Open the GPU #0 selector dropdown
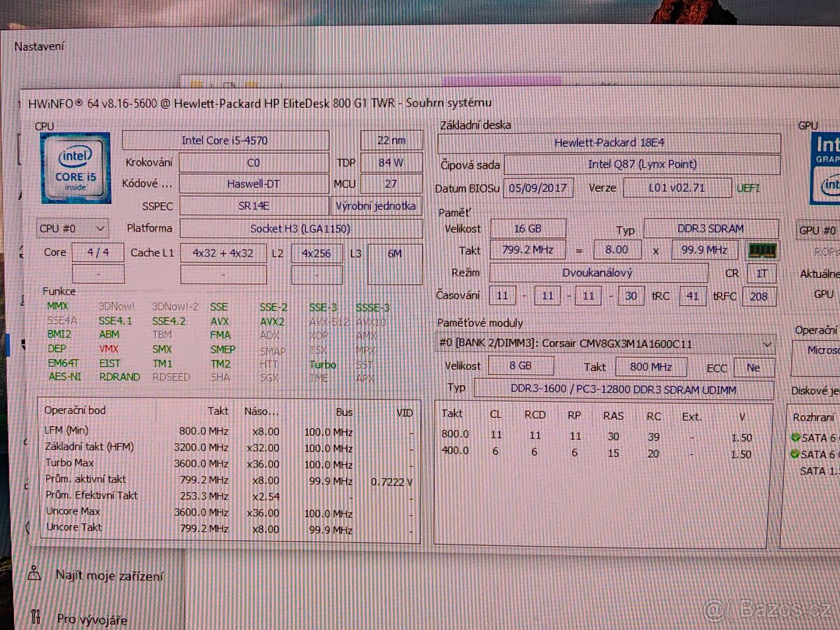This screenshot has width=840, height=630. point(818,230)
